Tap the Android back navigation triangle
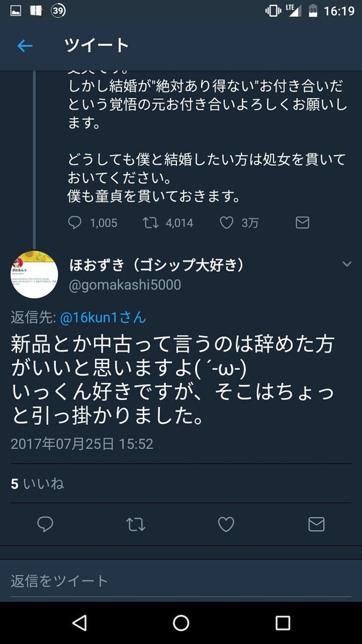 [79, 623]
